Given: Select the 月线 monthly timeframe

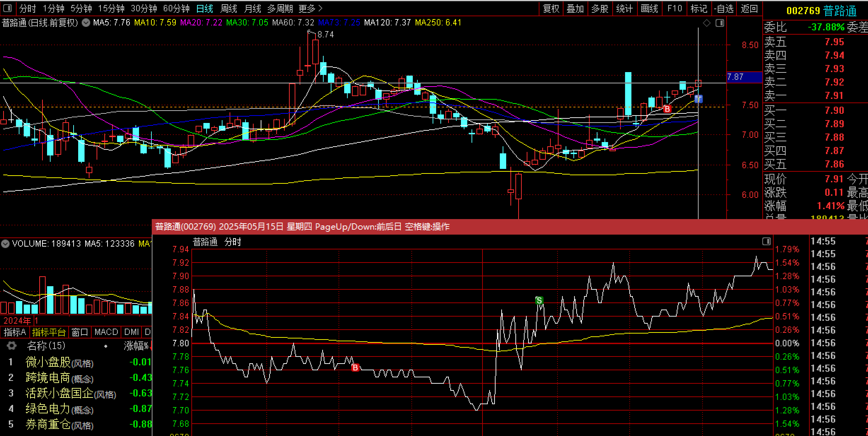Looking at the screenshot, I should click(x=253, y=8).
